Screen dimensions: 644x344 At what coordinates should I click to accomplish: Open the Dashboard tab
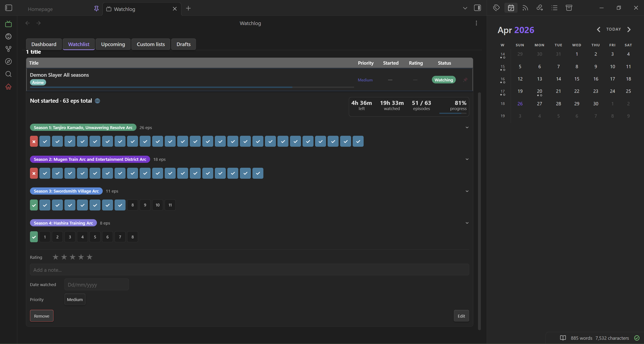(x=44, y=44)
